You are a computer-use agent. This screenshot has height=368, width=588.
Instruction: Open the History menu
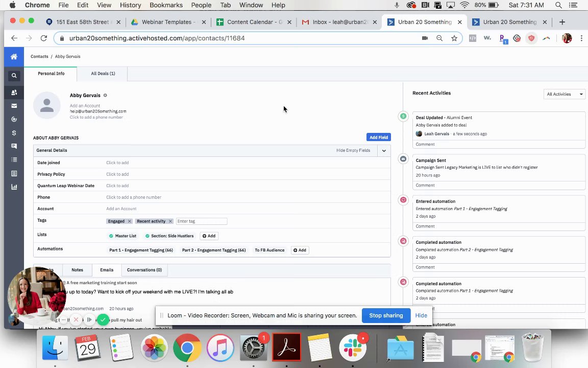(131, 5)
